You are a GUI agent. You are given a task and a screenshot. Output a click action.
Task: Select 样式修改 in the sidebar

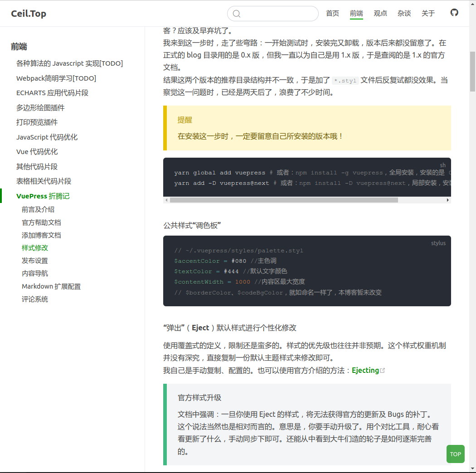(34, 248)
